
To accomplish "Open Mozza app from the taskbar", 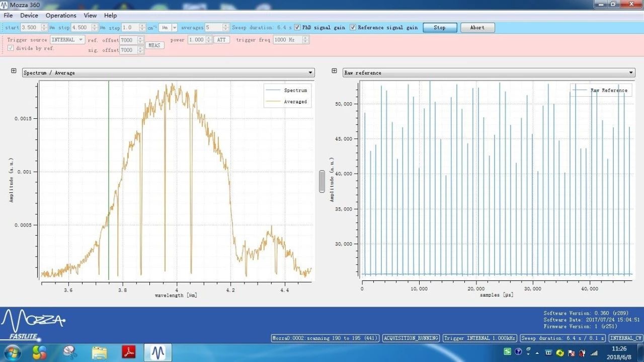I will pyautogui.click(x=158, y=352).
